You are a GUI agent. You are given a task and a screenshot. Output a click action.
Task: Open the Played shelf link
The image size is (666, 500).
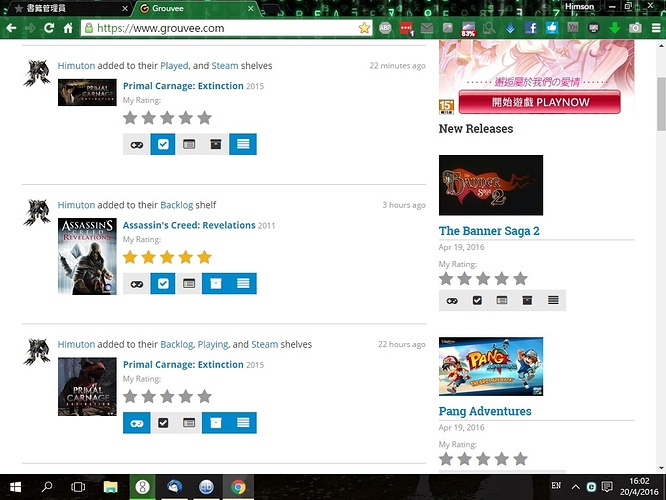pos(174,66)
